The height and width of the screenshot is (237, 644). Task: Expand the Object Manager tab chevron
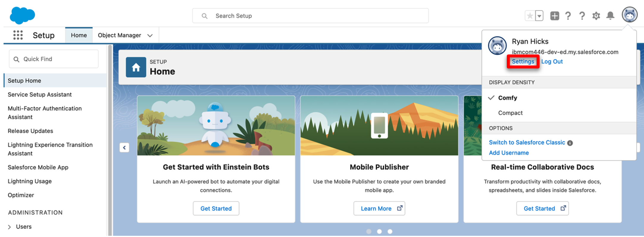[150, 35]
